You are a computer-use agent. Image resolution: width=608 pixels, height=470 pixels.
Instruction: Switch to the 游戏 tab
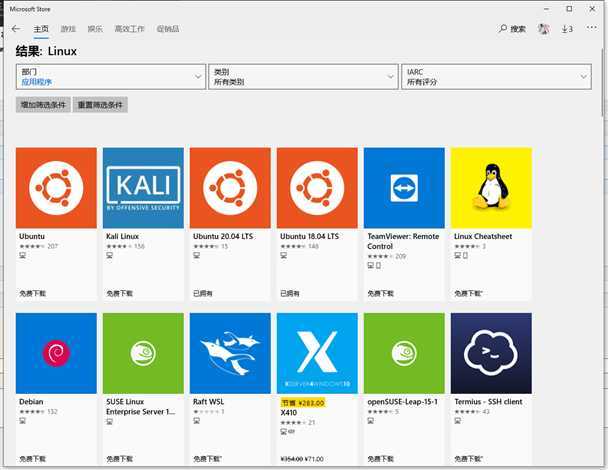pyautogui.click(x=68, y=29)
